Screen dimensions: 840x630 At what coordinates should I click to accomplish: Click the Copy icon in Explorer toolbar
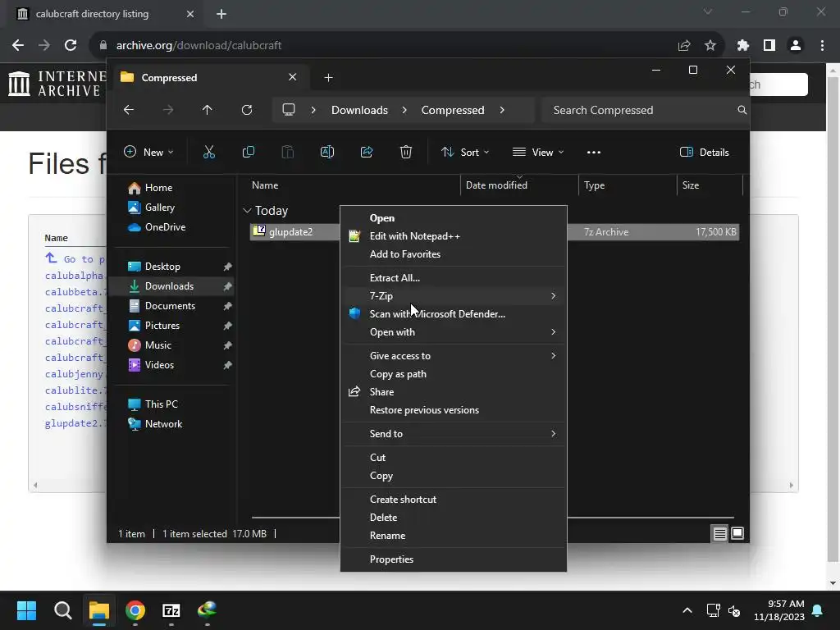coord(248,152)
